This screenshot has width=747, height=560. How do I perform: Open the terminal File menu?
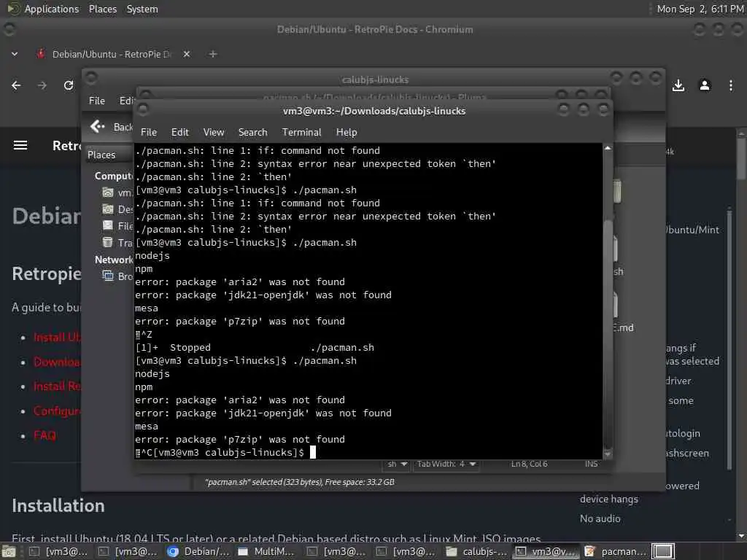[x=149, y=133]
